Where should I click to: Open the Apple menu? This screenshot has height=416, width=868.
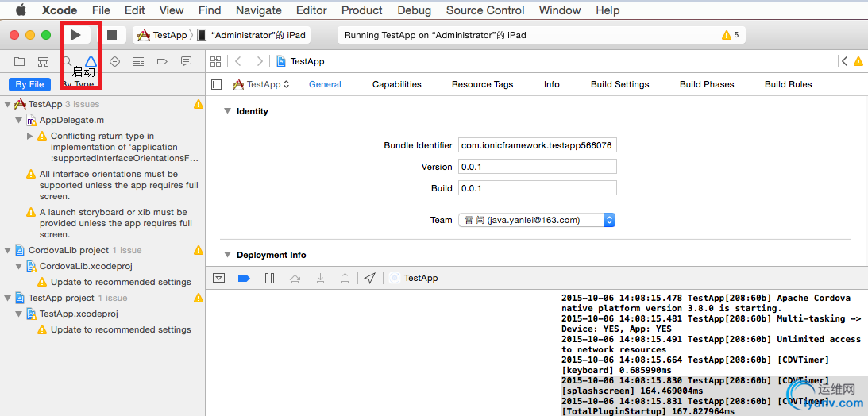21,10
